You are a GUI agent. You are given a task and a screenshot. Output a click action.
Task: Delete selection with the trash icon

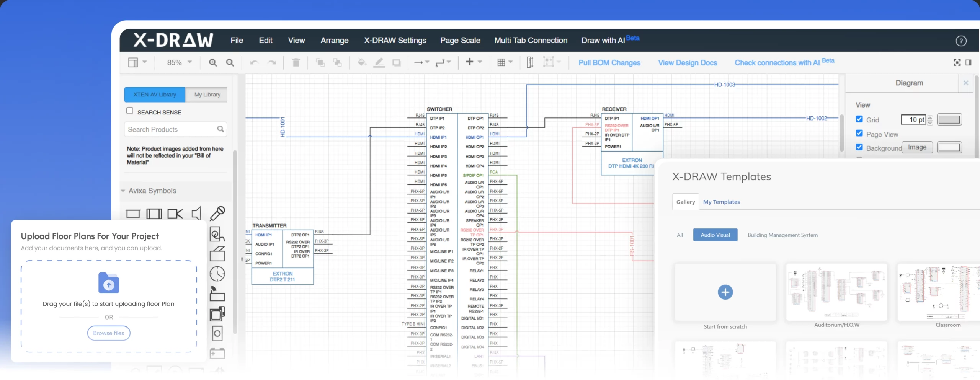[x=296, y=62]
